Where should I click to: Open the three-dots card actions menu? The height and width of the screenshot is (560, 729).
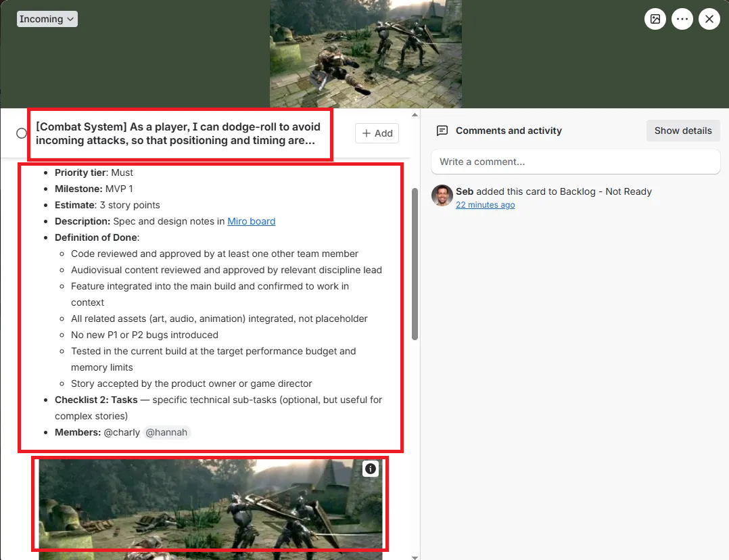pos(682,19)
